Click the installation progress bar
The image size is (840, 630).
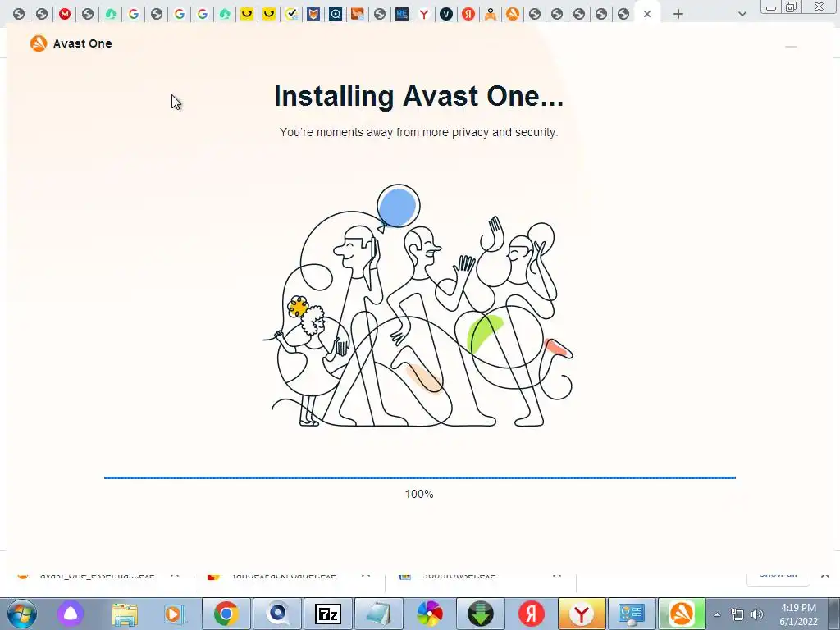coord(419,477)
